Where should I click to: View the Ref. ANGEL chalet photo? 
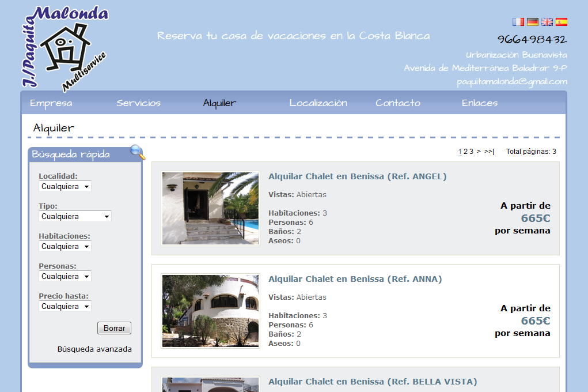click(210, 208)
